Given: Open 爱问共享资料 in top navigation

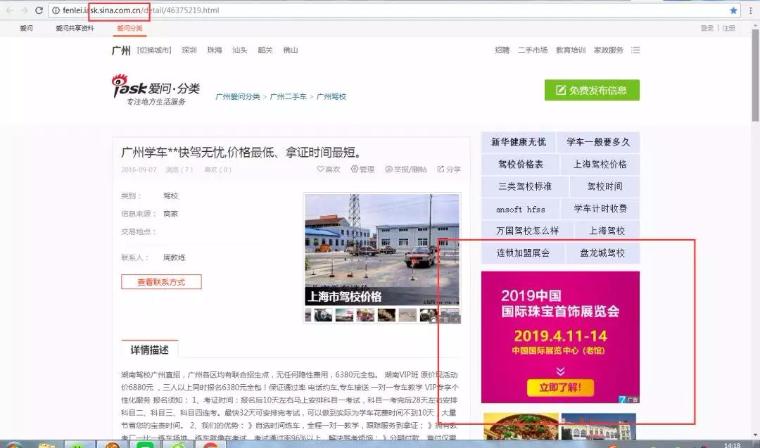Looking at the screenshot, I should tap(75, 28).
